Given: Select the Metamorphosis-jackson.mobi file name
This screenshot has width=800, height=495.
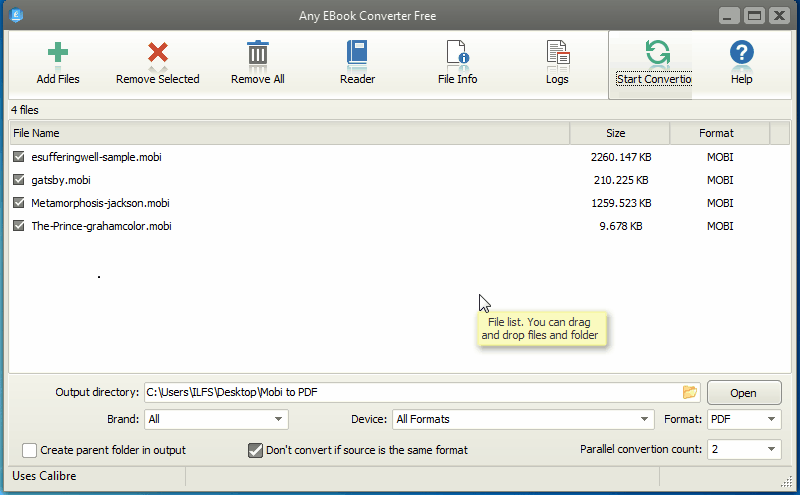Looking at the screenshot, I should pos(100,203).
